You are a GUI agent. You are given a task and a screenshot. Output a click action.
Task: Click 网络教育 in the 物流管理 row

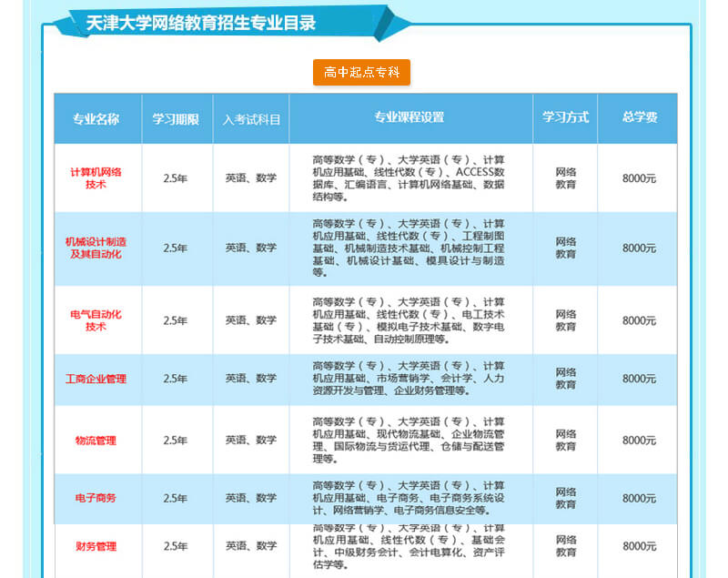565,441
